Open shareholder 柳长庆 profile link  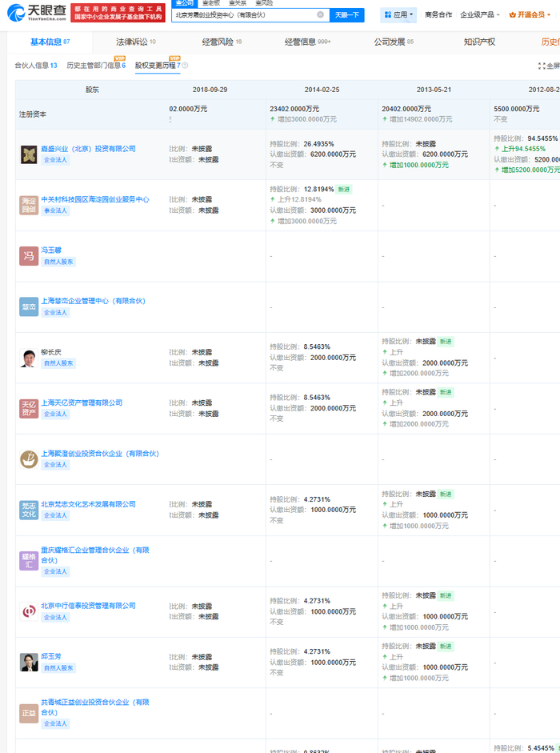51,352
